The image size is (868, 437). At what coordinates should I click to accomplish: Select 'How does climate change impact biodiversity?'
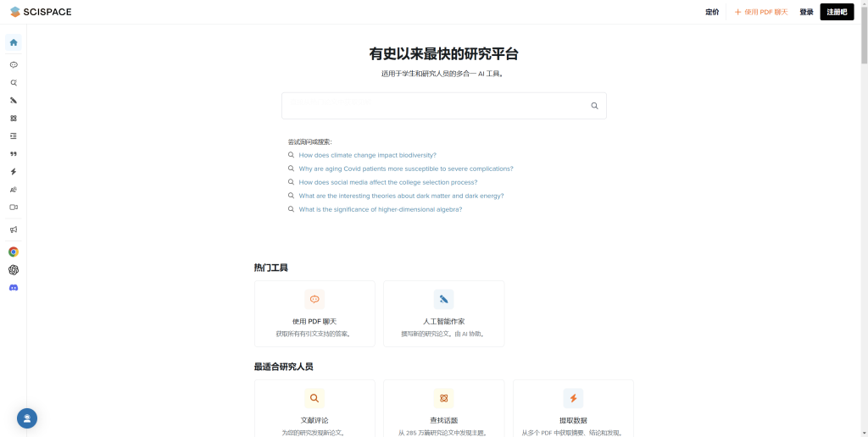point(368,155)
